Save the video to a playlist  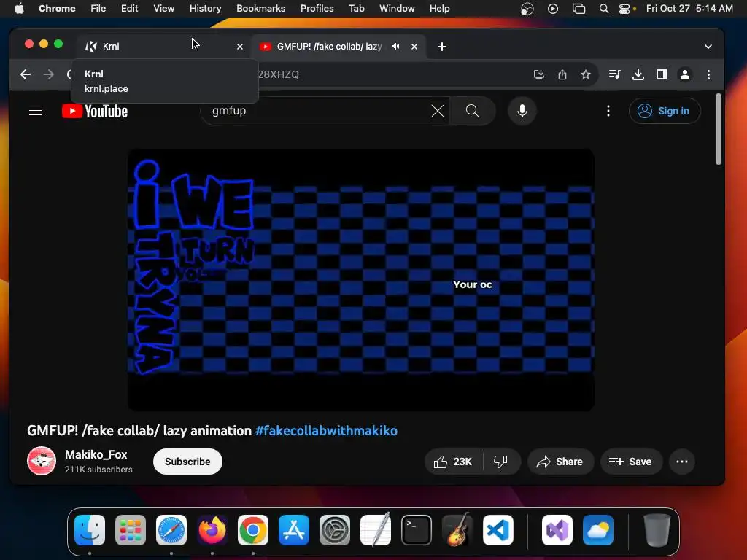(630, 462)
